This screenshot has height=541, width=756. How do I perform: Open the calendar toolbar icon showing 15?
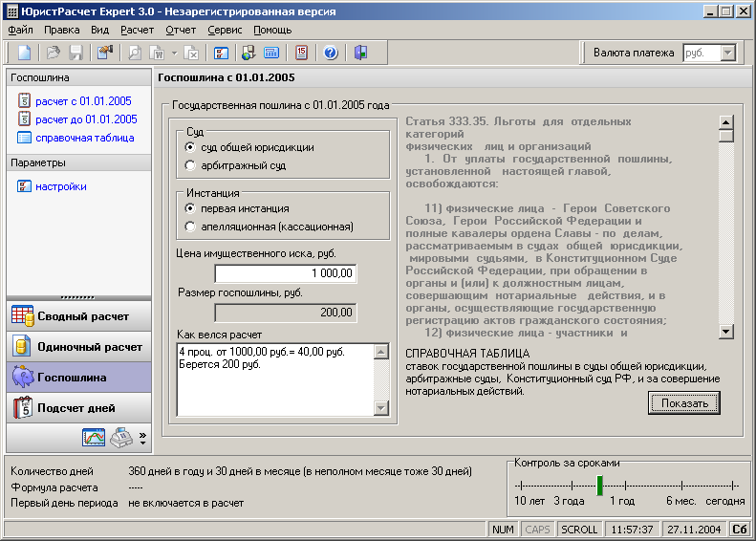tap(302, 53)
